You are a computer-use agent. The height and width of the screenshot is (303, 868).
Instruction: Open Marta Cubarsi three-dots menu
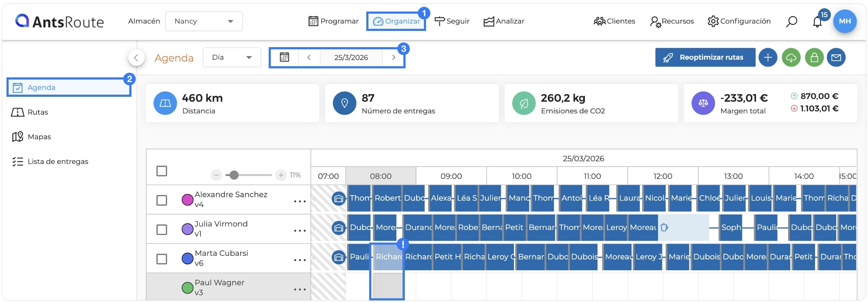300,260
